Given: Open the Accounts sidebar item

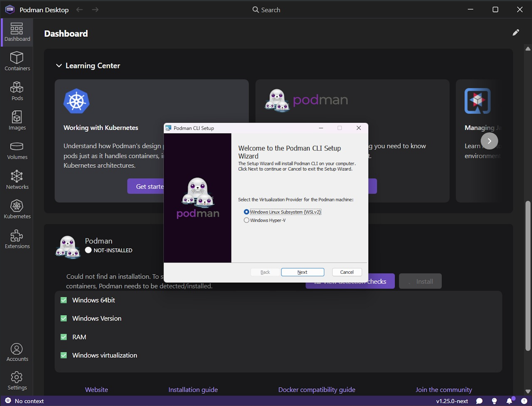Looking at the screenshot, I should tap(17, 352).
